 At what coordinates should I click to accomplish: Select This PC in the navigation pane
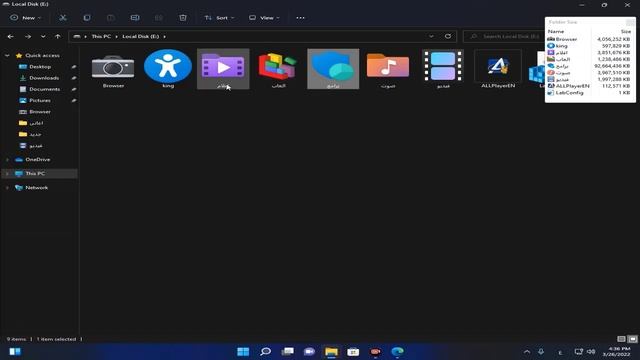coord(35,173)
